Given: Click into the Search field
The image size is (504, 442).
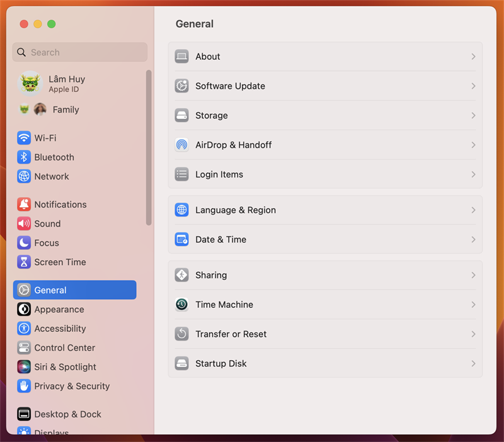Looking at the screenshot, I should pos(80,52).
